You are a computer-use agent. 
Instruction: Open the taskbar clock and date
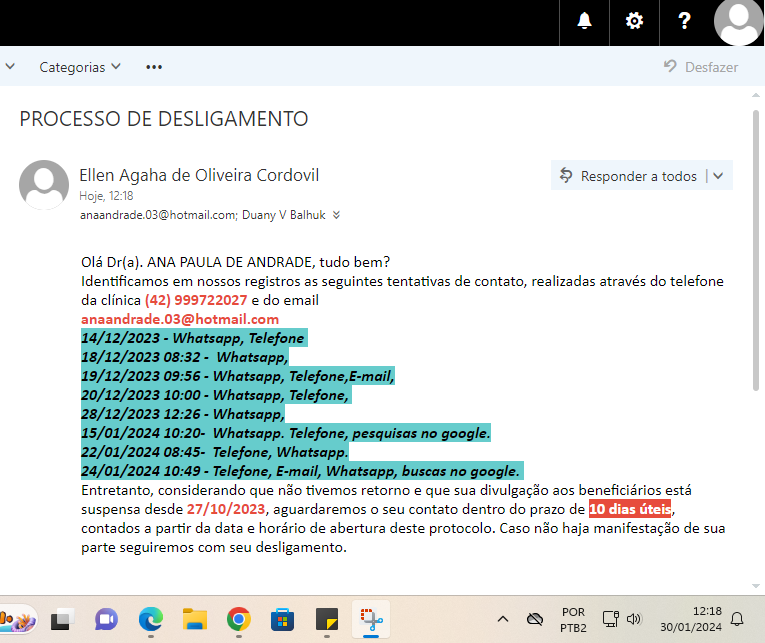pos(706,619)
